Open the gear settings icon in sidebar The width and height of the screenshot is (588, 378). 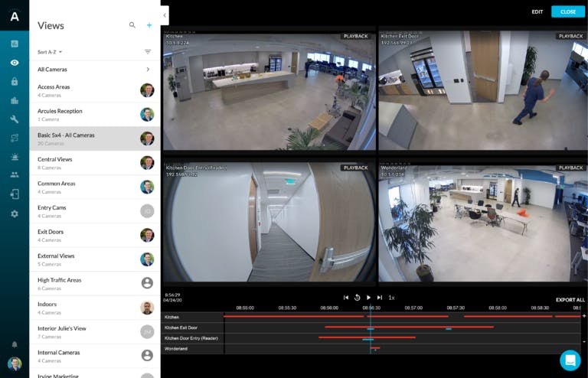click(x=15, y=214)
